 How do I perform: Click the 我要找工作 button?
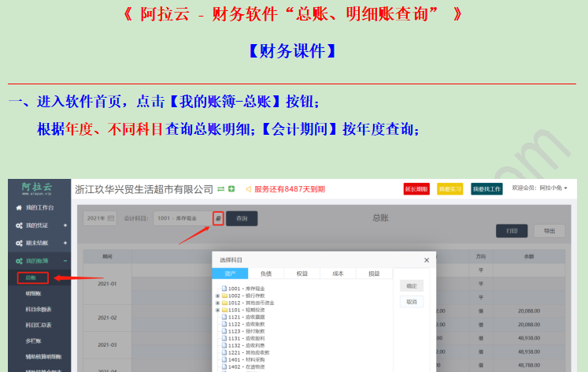(486, 189)
